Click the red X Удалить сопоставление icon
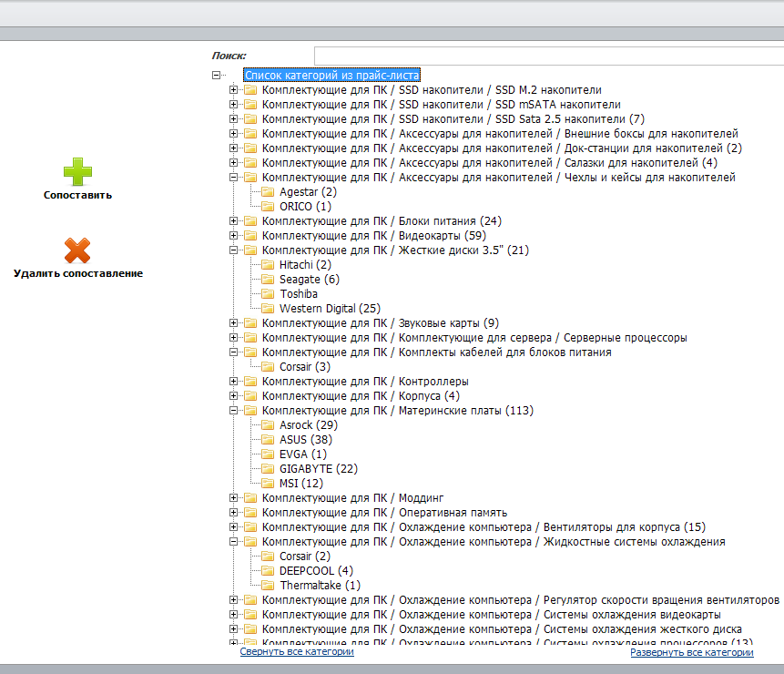Image resolution: width=784 pixels, height=674 pixels. point(77,250)
